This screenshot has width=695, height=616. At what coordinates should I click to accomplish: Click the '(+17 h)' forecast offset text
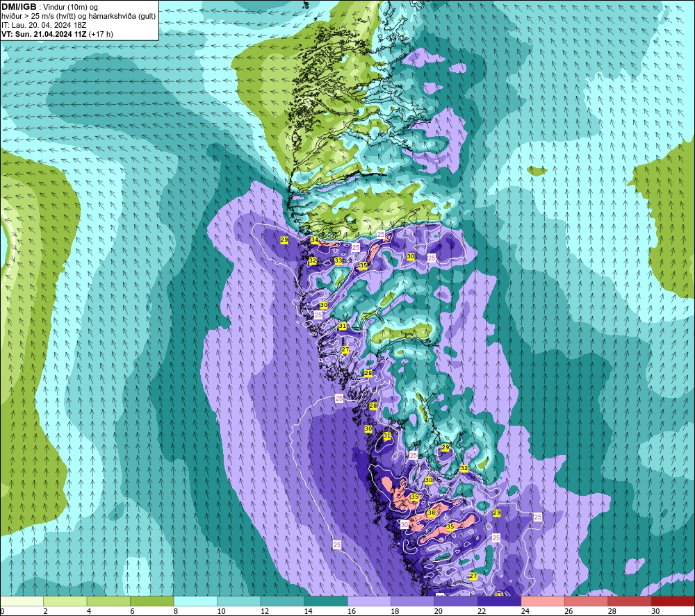coord(101,34)
